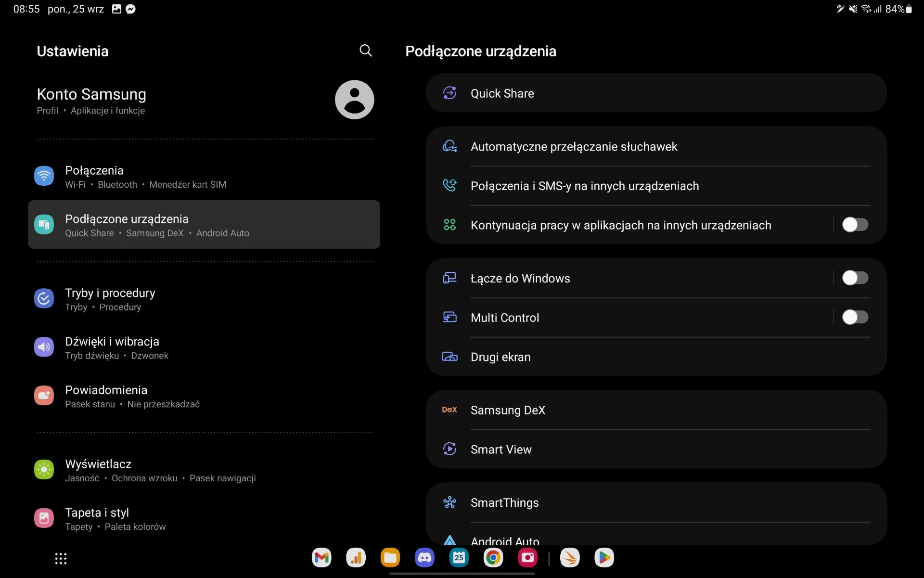This screenshot has width=924, height=578.
Task: Open Multi Control details
Action: tap(629, 318)
